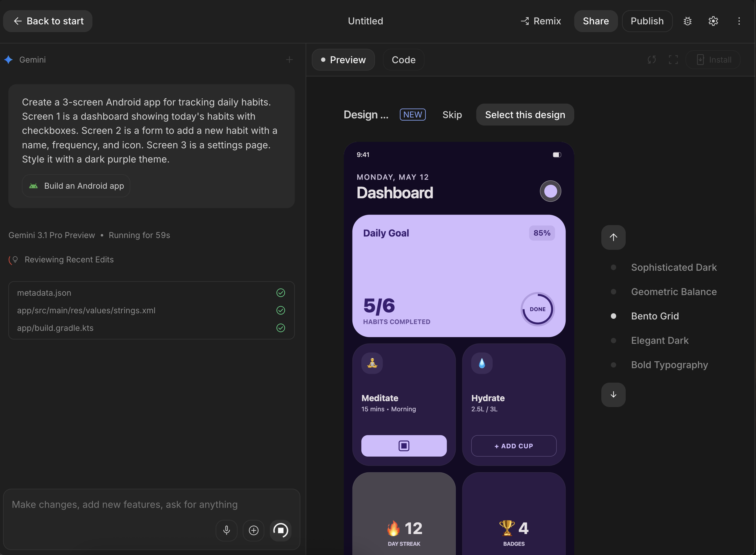Open settings gear in top bar

(713, 21)
